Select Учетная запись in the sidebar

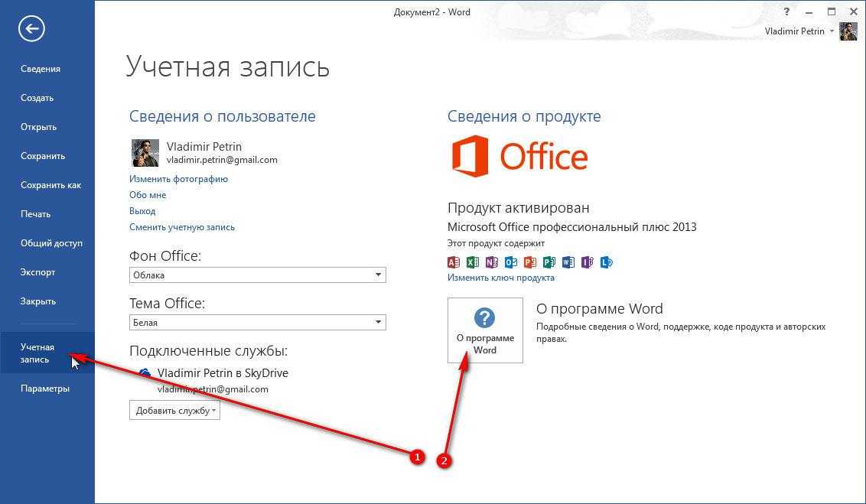47,353
